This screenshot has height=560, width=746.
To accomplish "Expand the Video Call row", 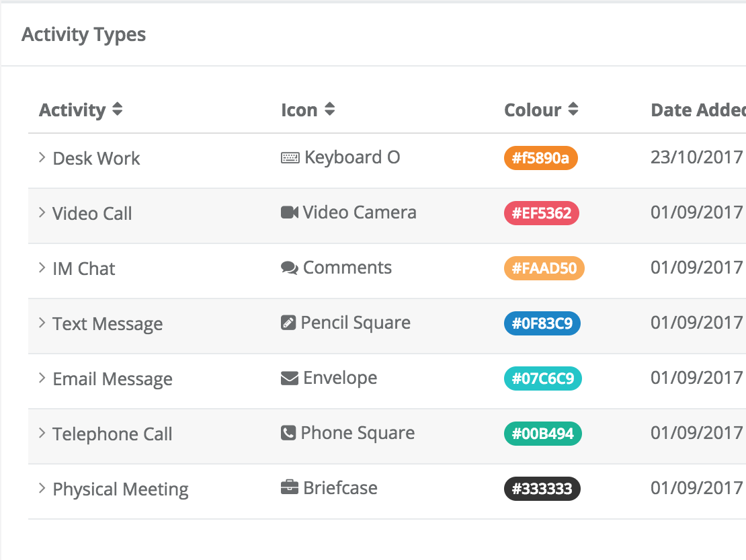I will tap(42, 212).
